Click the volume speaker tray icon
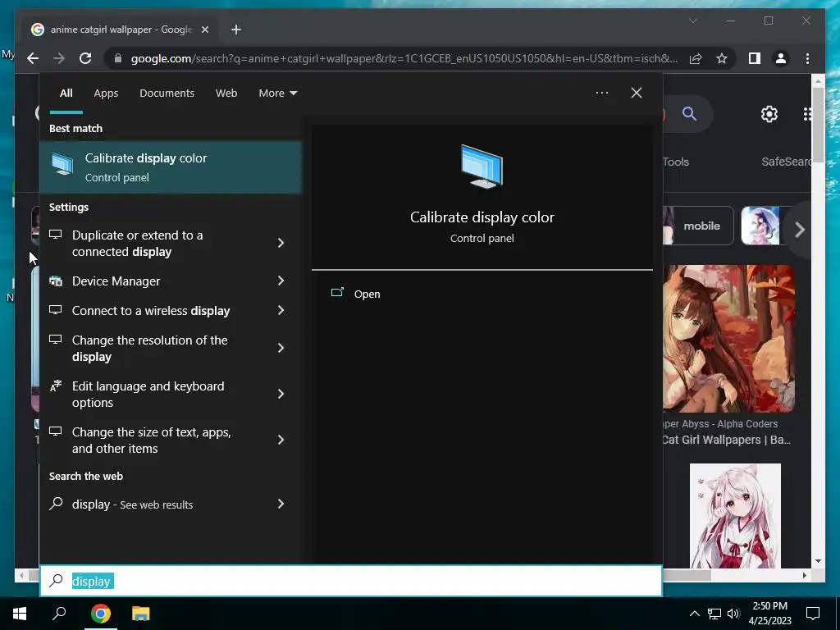This screenshot has width=840, height=630. [733, 614]
